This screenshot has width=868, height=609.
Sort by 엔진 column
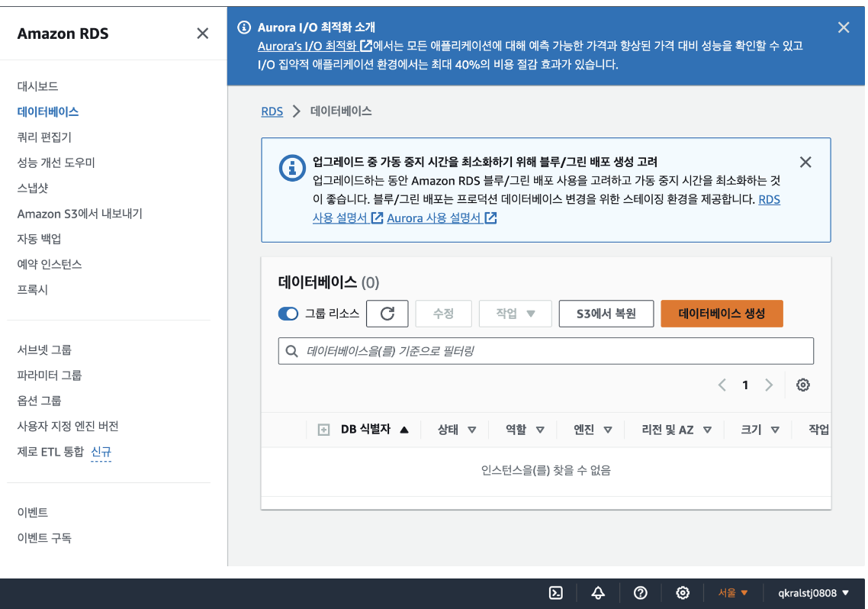click(x=593, y=430)
